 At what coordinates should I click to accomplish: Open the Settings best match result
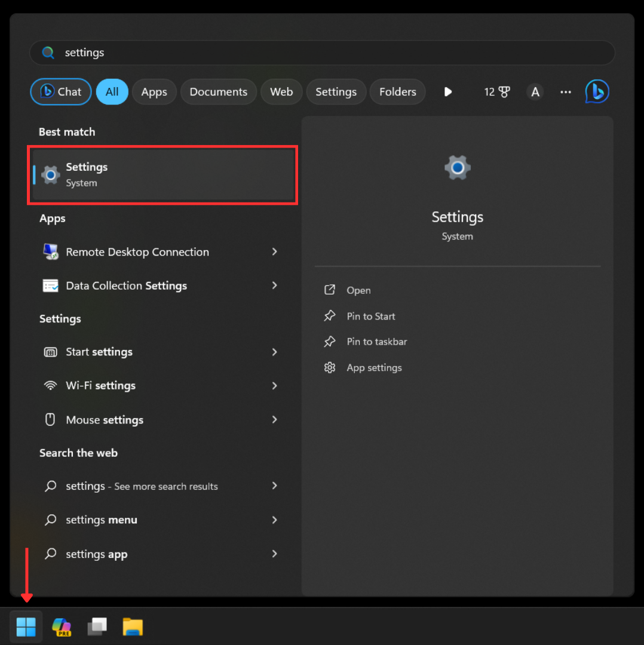point(162,174)
